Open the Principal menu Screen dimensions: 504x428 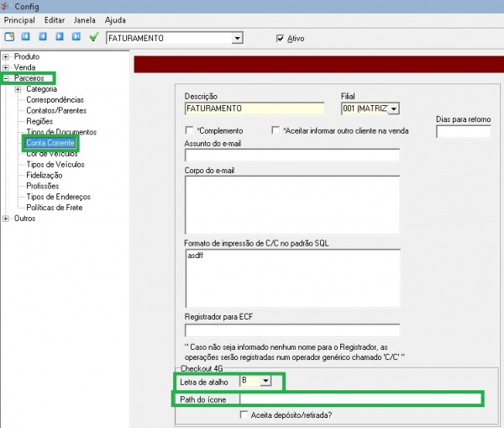pos(21,19)
